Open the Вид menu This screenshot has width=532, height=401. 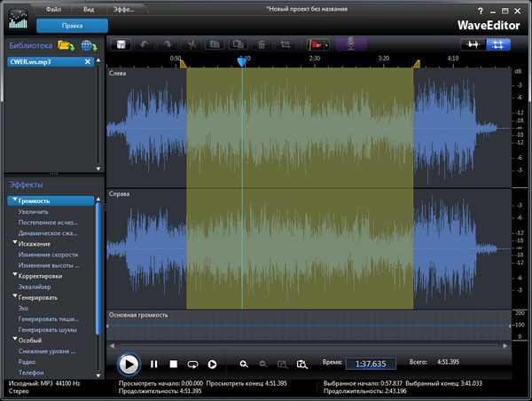coord(89,8)
